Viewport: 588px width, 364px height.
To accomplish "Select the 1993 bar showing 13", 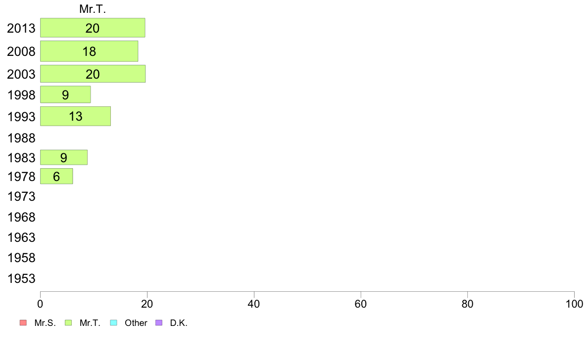I will click(75, 116).
